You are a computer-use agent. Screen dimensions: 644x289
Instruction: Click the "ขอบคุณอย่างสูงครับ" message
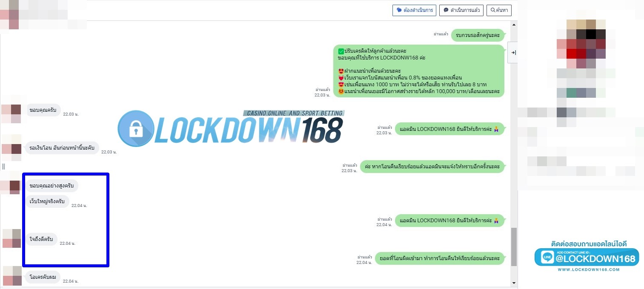point(52,186)
